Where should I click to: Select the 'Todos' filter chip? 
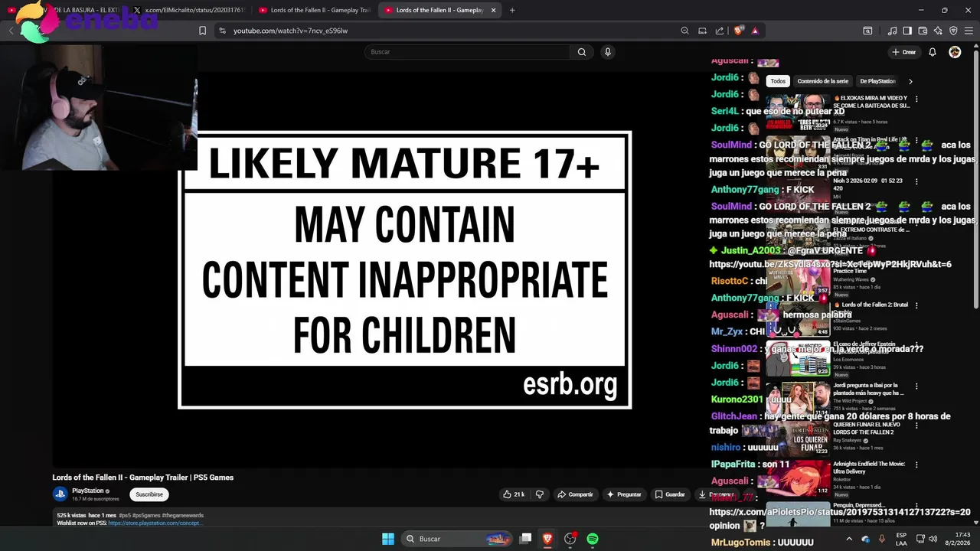pyautogui.click(x=778, y=81)
